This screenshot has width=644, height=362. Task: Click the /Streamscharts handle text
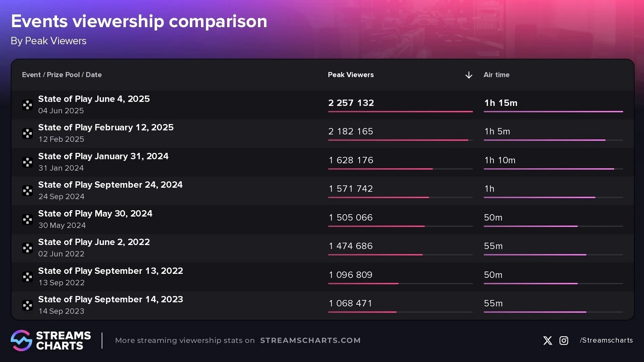606,340
